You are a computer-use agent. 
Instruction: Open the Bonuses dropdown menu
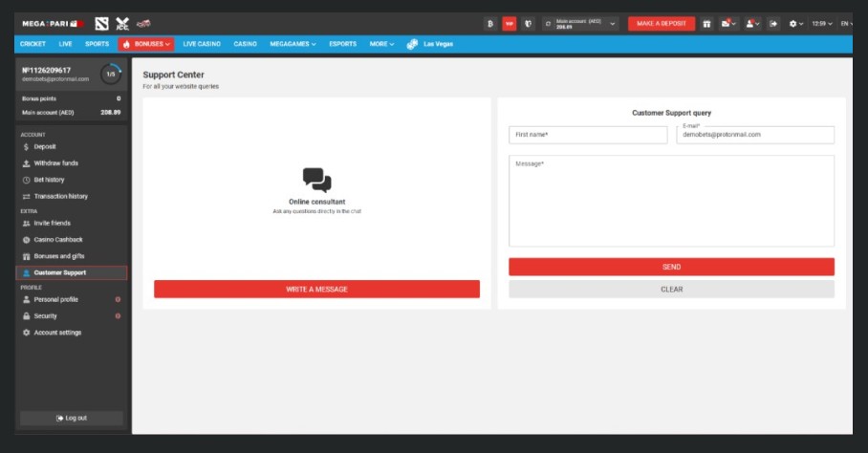[146, 44]
